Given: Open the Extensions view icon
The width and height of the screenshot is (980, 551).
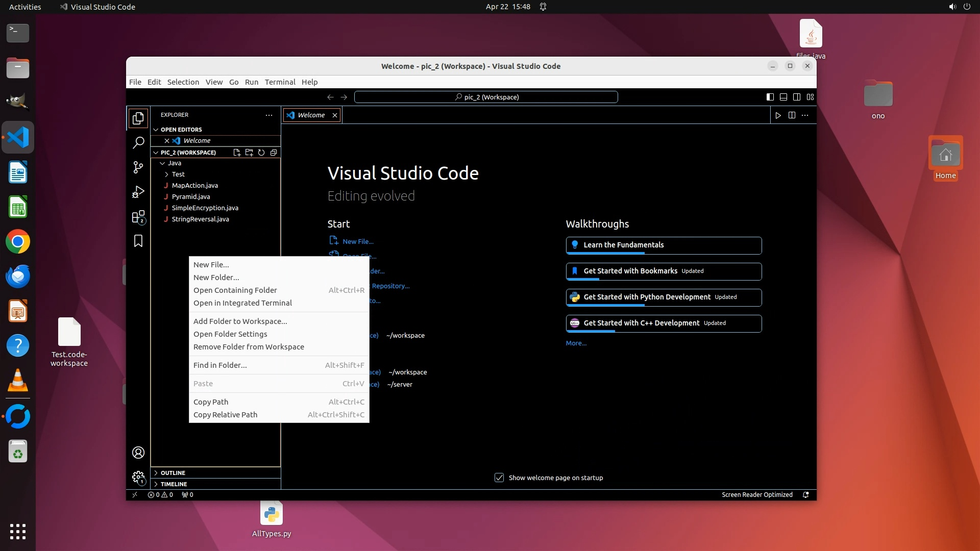Looking at the screenshot, I should point(138,217).
